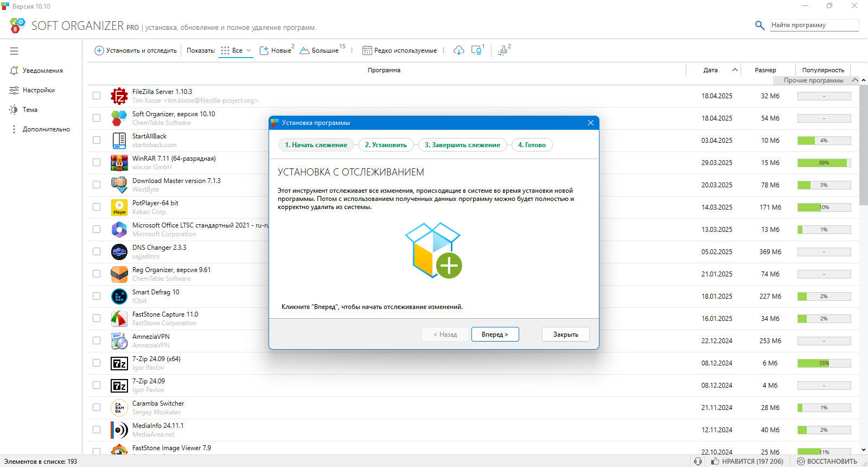The width and height of the screenshot is (868, 467).
Task: Click the Закрыть button in the dialog
Action: 565,335
